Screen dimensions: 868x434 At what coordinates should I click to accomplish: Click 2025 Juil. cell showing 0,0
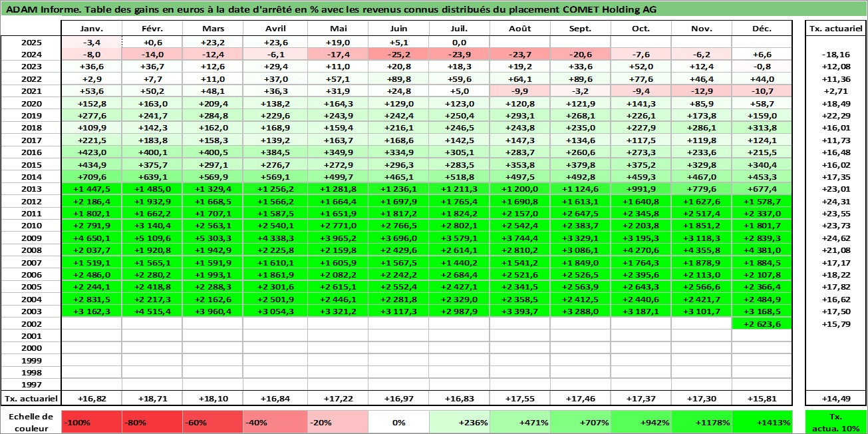point(459,42)
